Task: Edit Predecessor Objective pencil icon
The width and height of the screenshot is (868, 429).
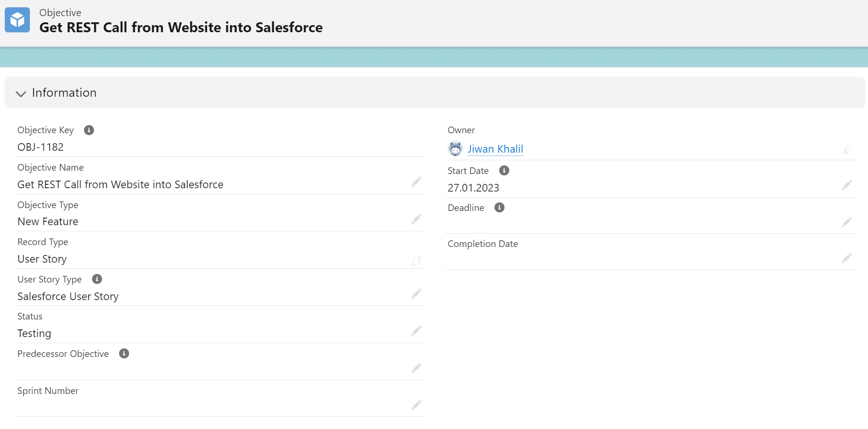Action: point(416,368)
